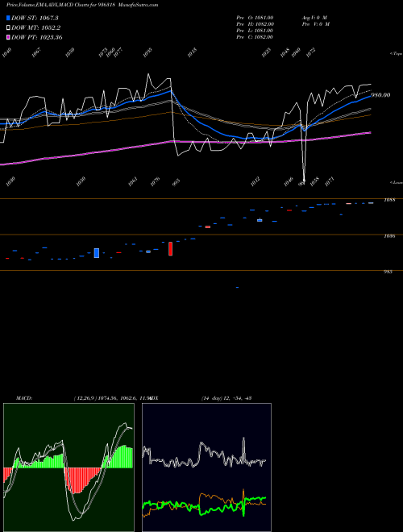Click the 'Avg V: 0 M' volume text

tap(314, 18)
